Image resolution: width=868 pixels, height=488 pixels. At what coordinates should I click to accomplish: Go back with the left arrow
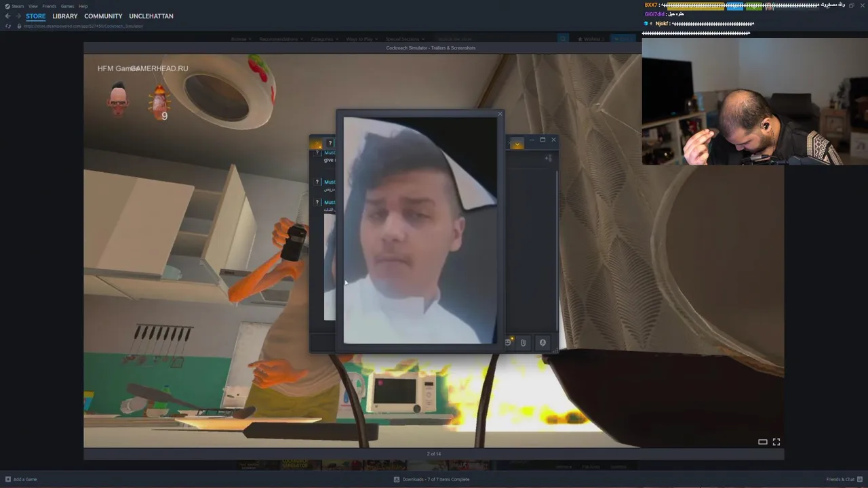coord(7,16)
